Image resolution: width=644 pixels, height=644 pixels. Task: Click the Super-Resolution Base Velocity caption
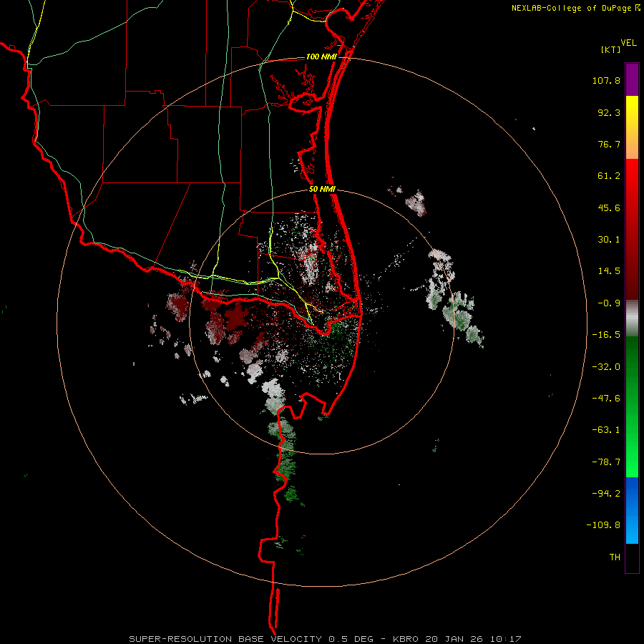pos(325,639)
